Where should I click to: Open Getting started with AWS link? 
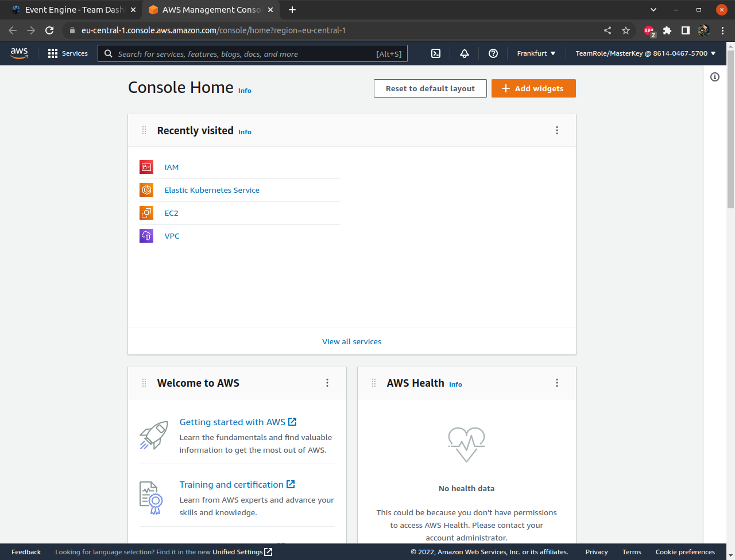[x=238, y=422]
